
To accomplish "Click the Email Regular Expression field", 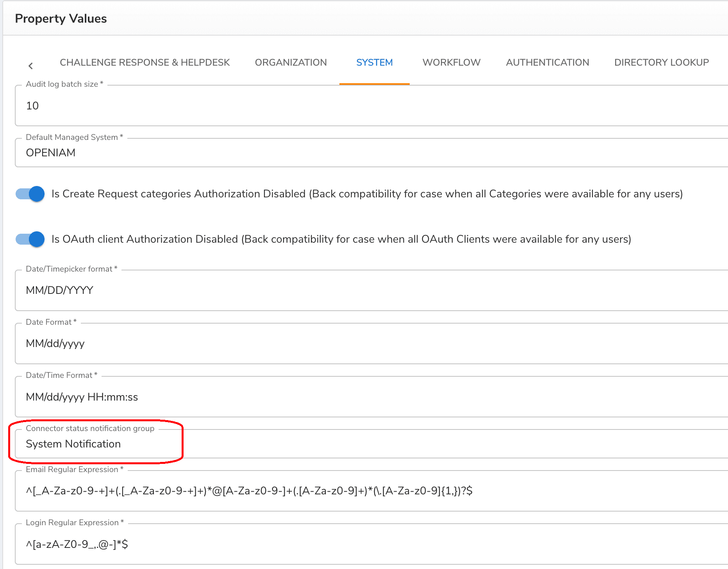I will point(371,491).
